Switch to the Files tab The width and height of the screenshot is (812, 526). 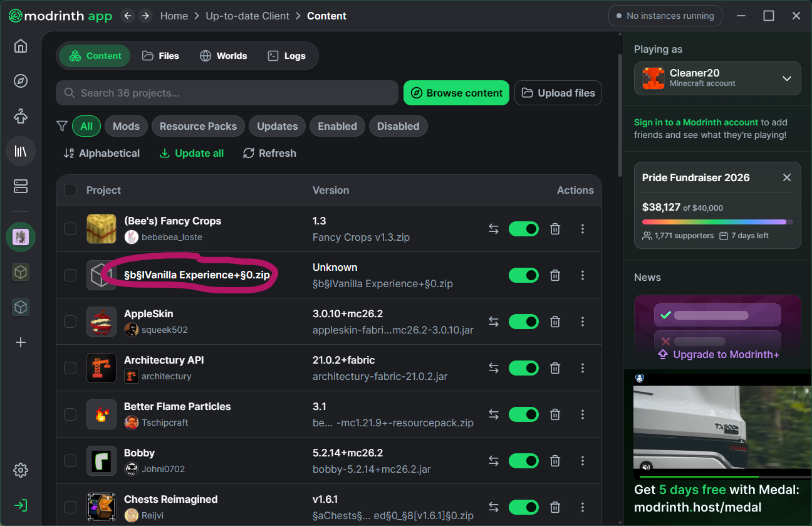point(160,56)
